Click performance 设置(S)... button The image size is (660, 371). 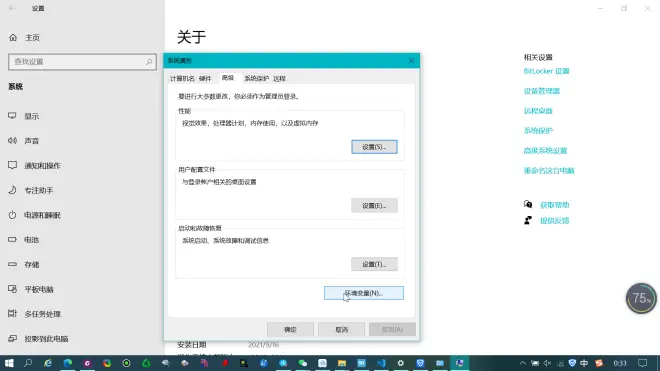coord(374,147)
